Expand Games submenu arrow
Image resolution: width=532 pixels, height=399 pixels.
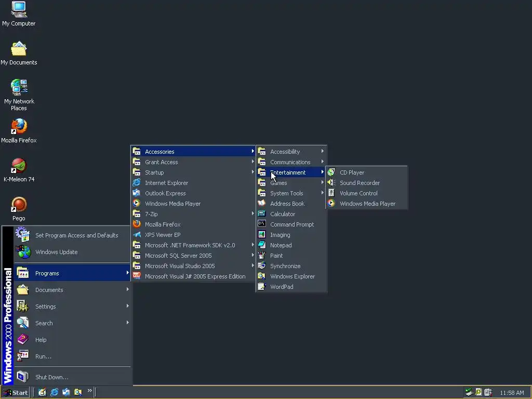click(x=322, y=182)
